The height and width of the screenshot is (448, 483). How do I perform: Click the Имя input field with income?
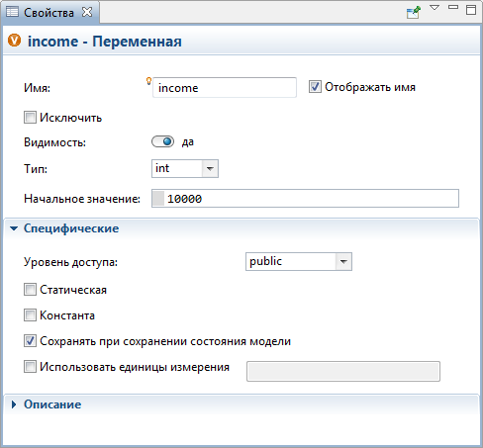tap(225, 88)
